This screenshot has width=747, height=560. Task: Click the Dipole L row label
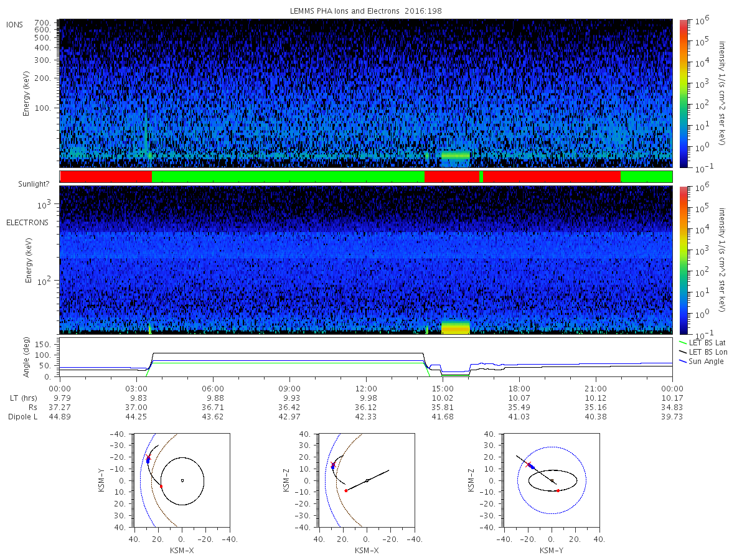point(22,416)
